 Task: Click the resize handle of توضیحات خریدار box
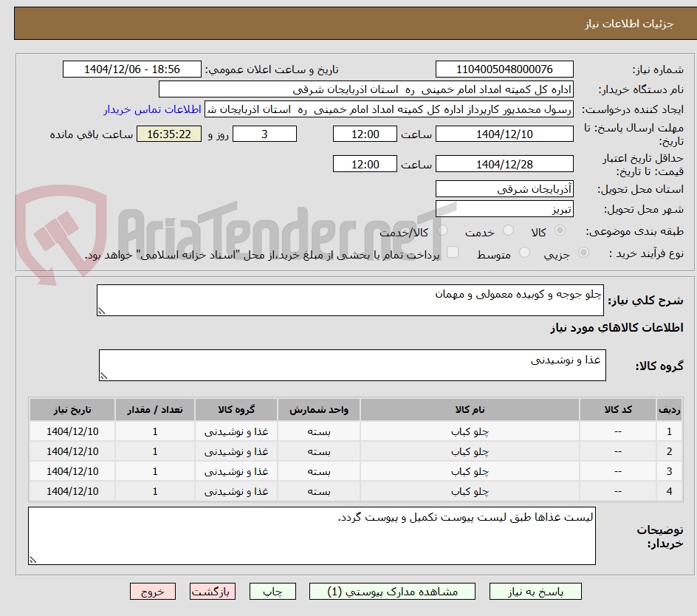tap(33, 561)
